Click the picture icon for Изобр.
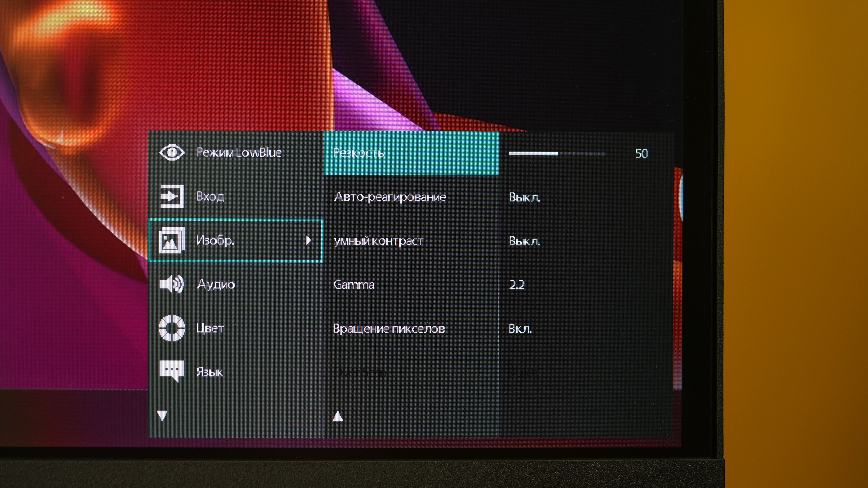 [x=172, y=240]
